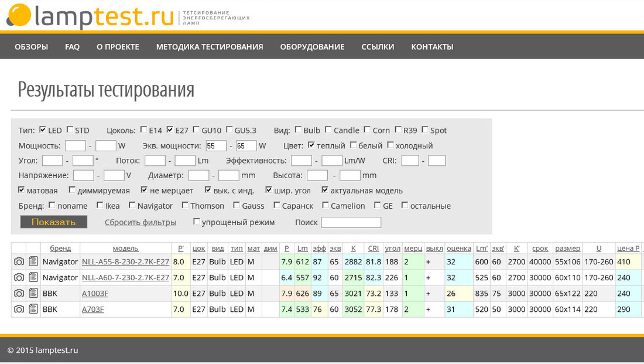Sort table by оценка column header

459,249
